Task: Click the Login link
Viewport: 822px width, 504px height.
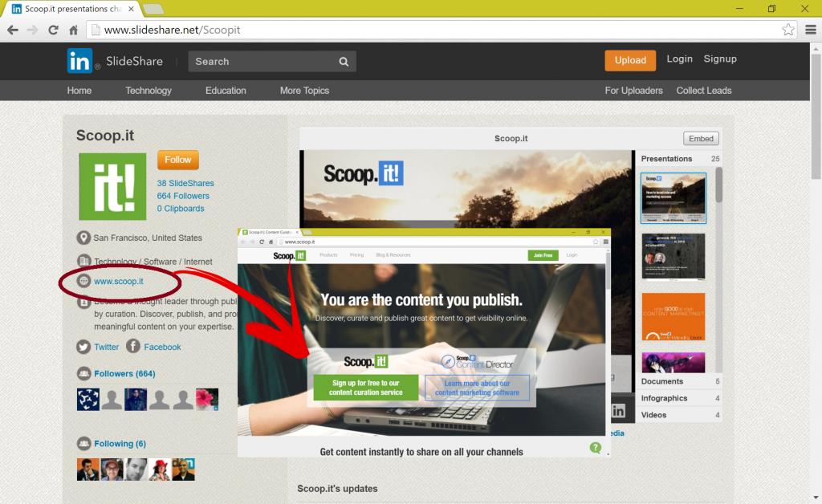Action: coord(679,59)
